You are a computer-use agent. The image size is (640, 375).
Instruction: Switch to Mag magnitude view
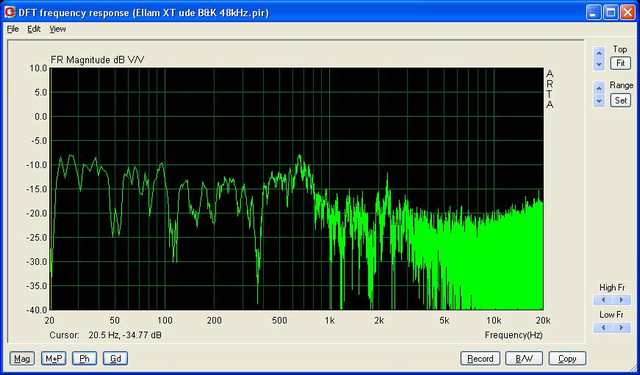22,359
